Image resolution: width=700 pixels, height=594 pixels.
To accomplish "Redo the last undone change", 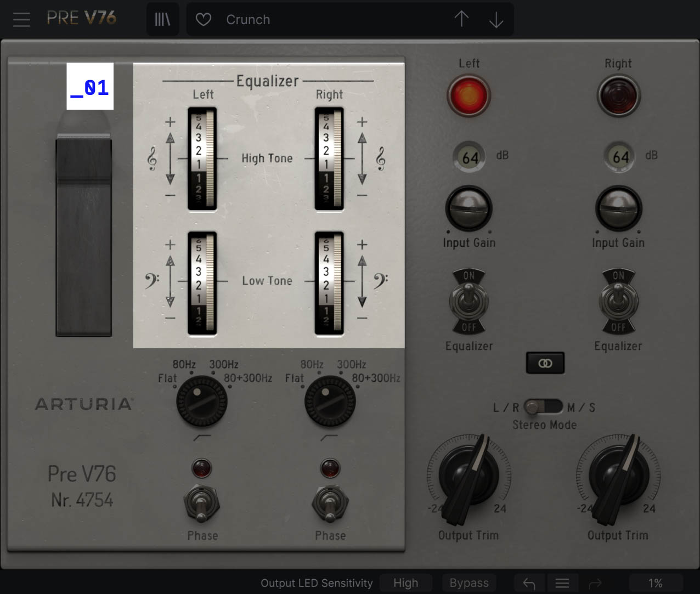I will [x=595, y=583].
